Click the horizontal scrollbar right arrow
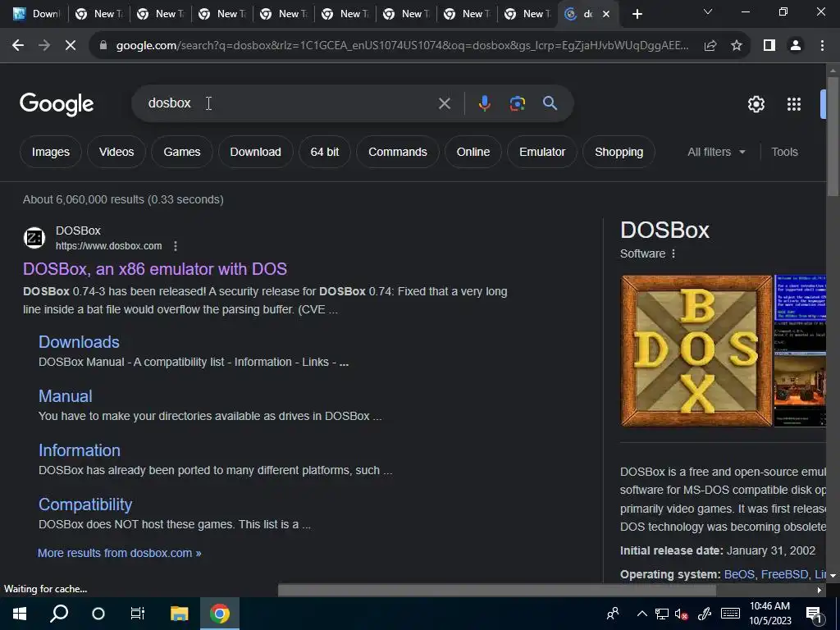840x630 pixels. [819, 590]
